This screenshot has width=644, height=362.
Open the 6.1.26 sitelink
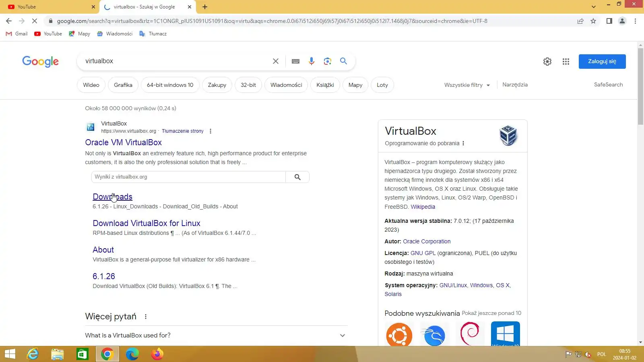104,276
